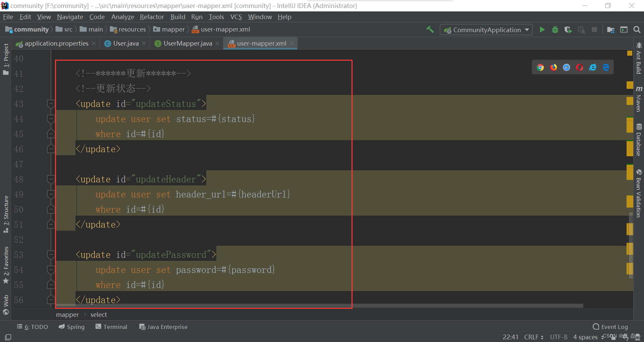Switch to UserMapper.java tab
The image size is (644, 342).
187,44
